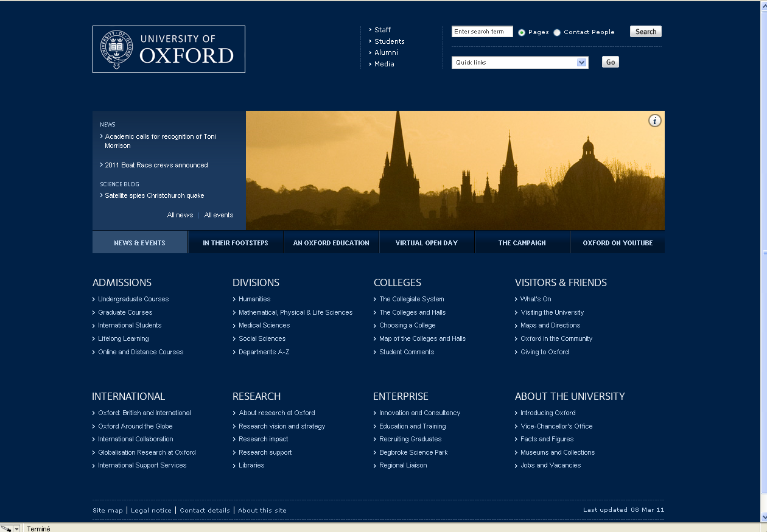The height and width of the screenshot is (532, 767).
Task: Click the Search button
Action: 646,32
